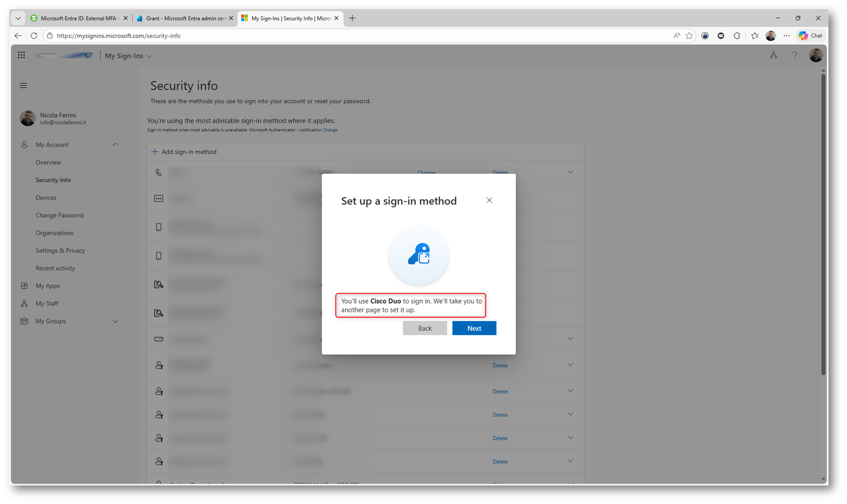Click Back in the sign-in method dialog
Viewport: 847px width, 504px height.
tap(424, 328)
